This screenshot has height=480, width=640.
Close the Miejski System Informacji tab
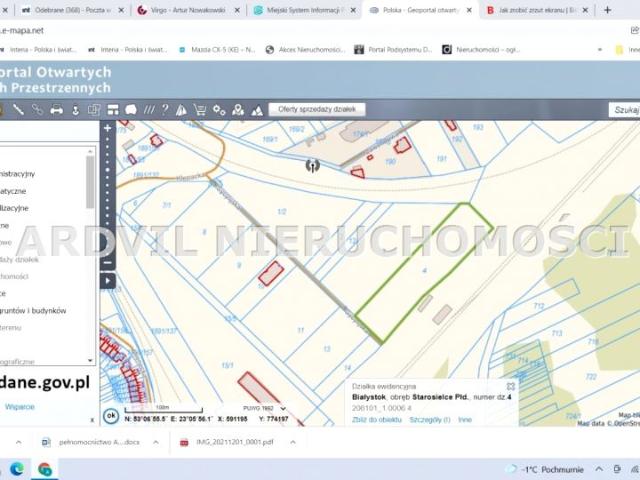pyautogui.click(x=353, y=10)
